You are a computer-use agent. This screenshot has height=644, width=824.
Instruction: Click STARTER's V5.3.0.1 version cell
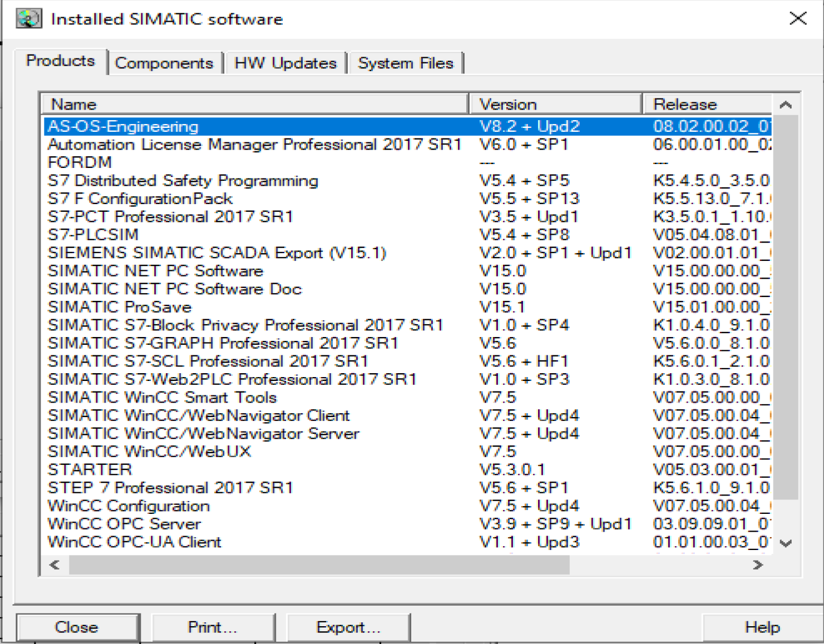(512, 470)
